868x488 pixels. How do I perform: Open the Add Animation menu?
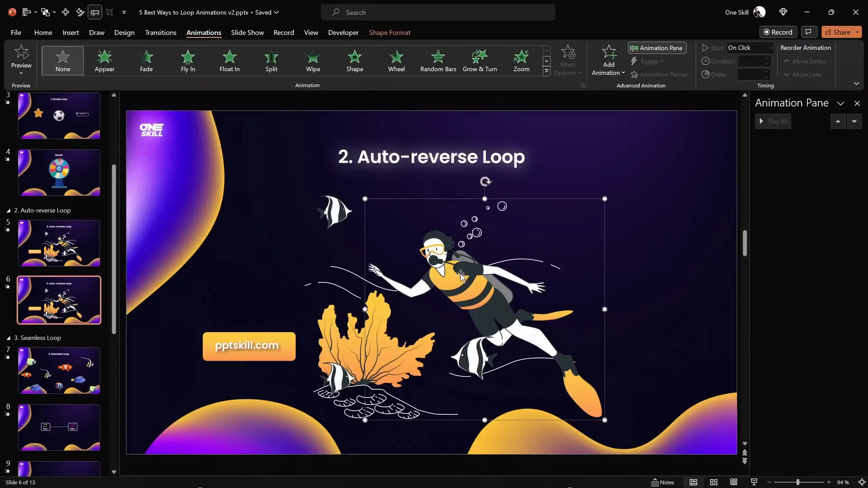pyautogui.click(x=609, y=61)
